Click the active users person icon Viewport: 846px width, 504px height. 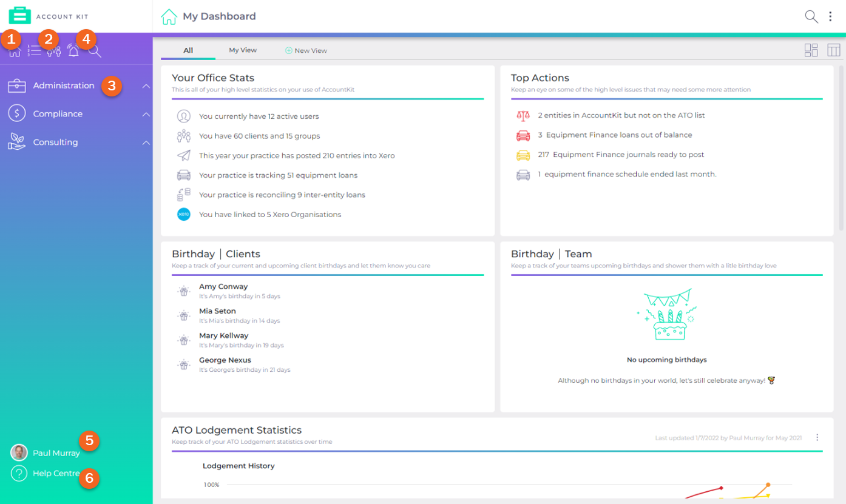point(184,116)
